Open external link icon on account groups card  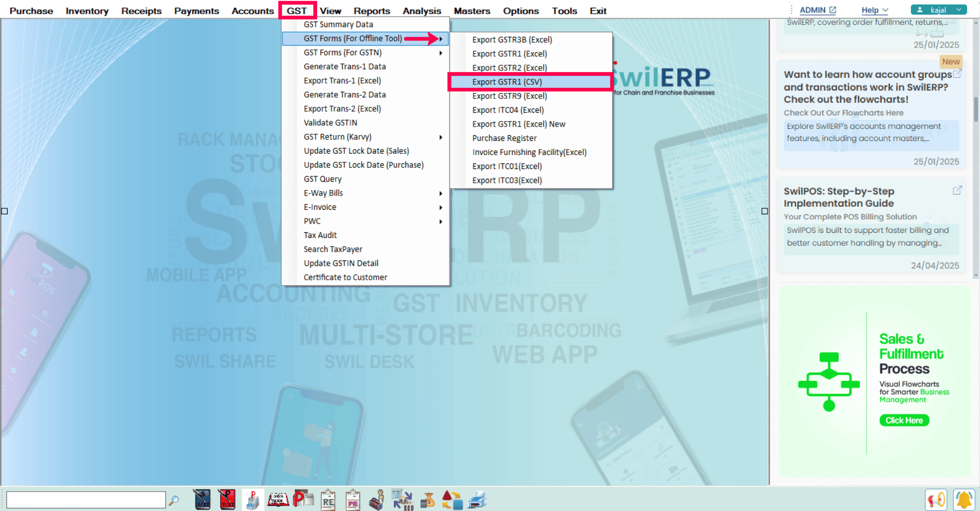(x=957, y=74)
